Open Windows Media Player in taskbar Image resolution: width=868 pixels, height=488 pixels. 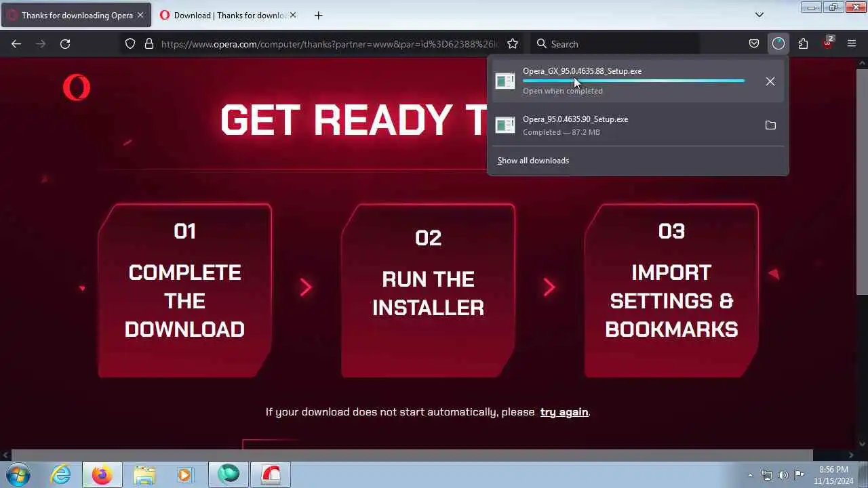point(184,474)
